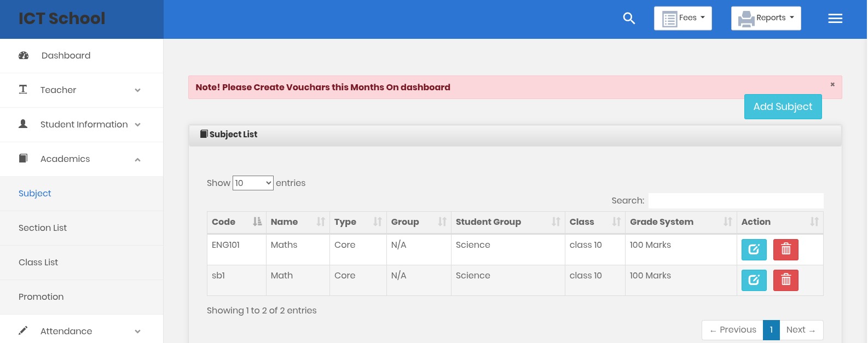Screen dimensions: 868x343
Task: Click the Student Information person icon
Action: coord(23,124)
